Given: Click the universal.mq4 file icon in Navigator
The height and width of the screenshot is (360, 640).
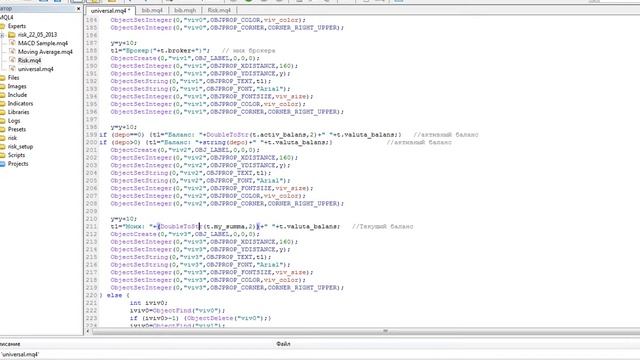Looking at the screenshot, I should click(12, 69).
